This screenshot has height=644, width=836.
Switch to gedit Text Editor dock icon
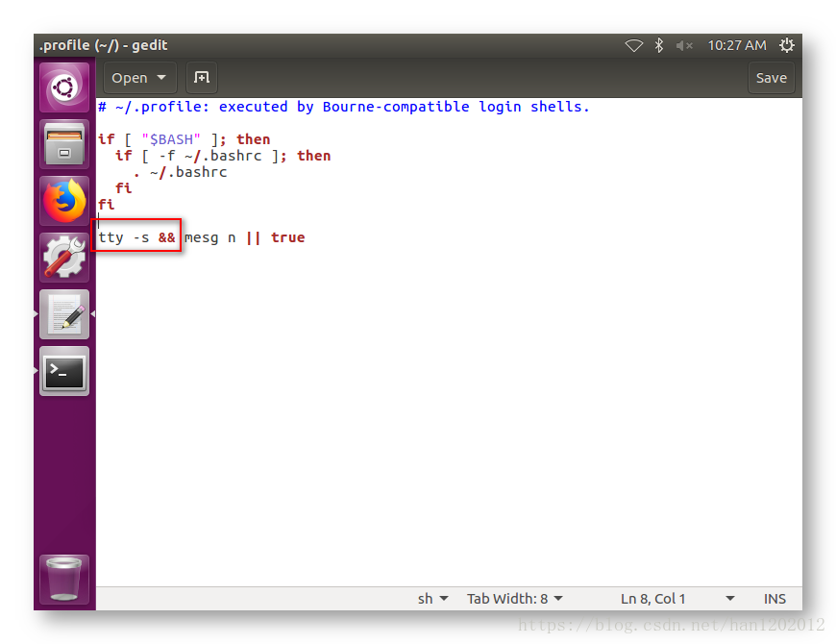pyautogui.click(x=64, y=314)
